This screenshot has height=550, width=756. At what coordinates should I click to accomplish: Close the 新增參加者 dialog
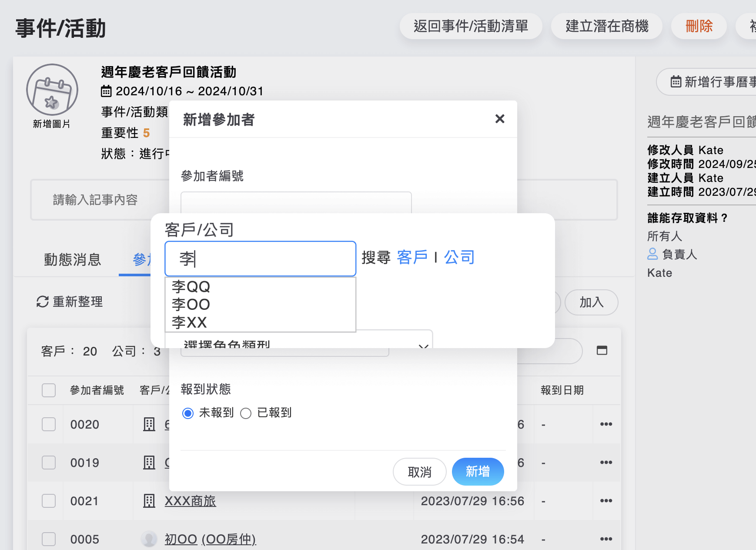(499, 119)
